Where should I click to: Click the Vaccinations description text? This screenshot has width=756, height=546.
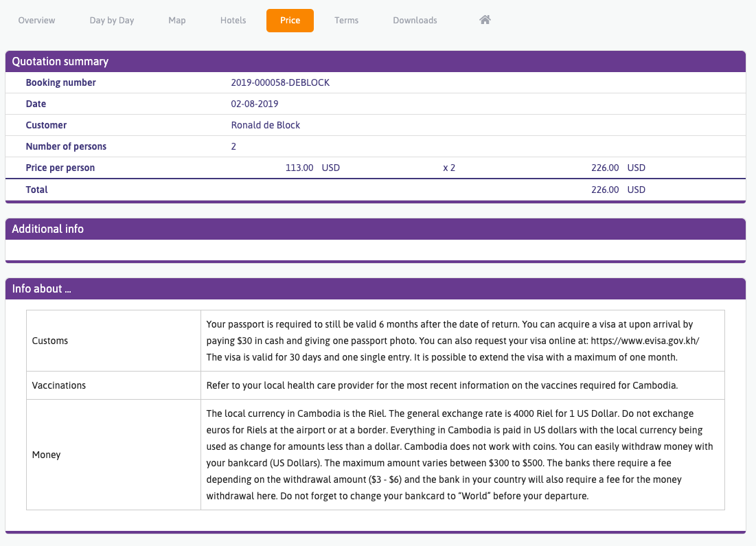pos(442,385)
